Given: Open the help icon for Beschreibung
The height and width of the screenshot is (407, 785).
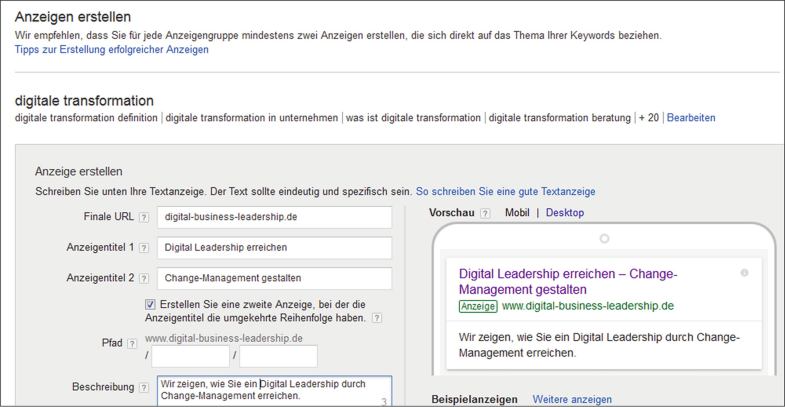Looking at the screenshot, I should (144, 388).
